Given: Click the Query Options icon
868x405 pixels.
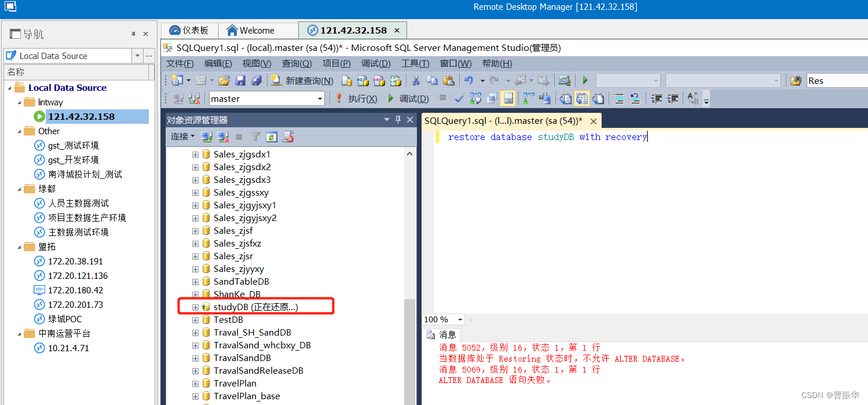Looking at the screenshot, I should tap(492, 98).
